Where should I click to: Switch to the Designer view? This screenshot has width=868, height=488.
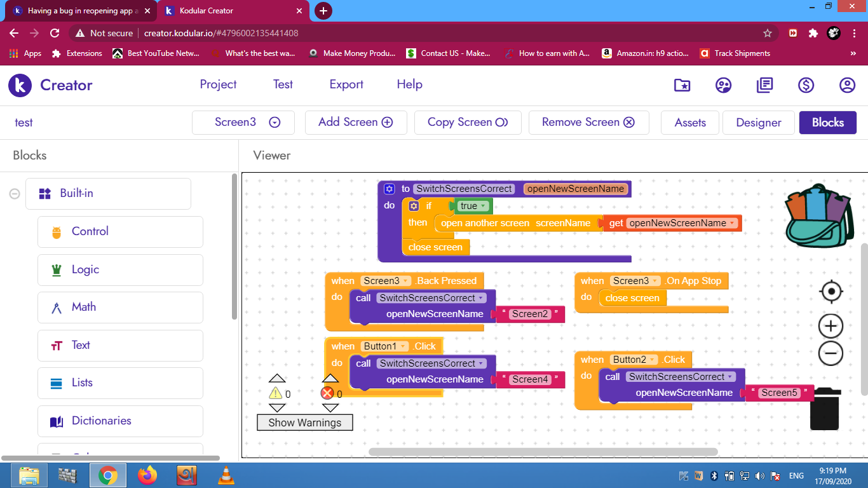[758, 123]
